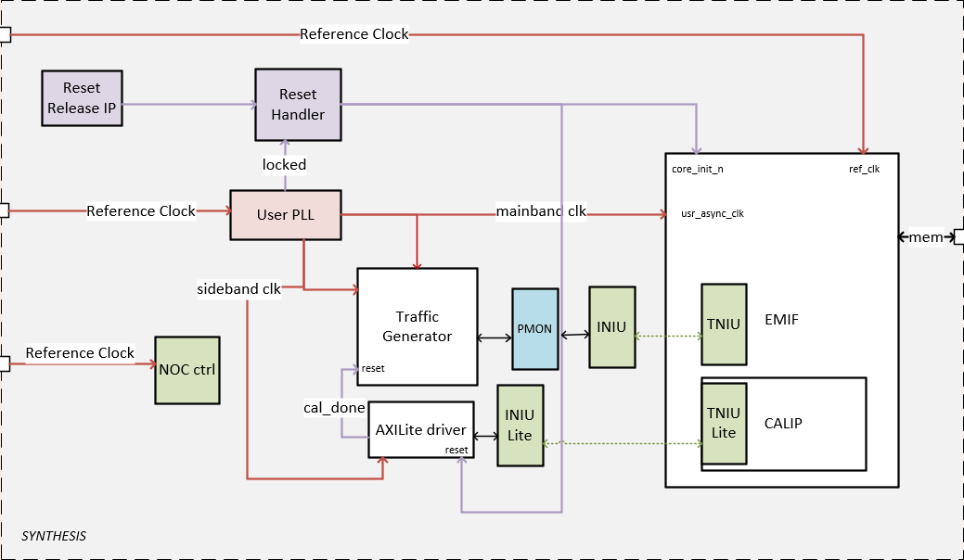The image size is (964, 560).
Task: Click the mainband clk label
Action: tap(541, 211)
